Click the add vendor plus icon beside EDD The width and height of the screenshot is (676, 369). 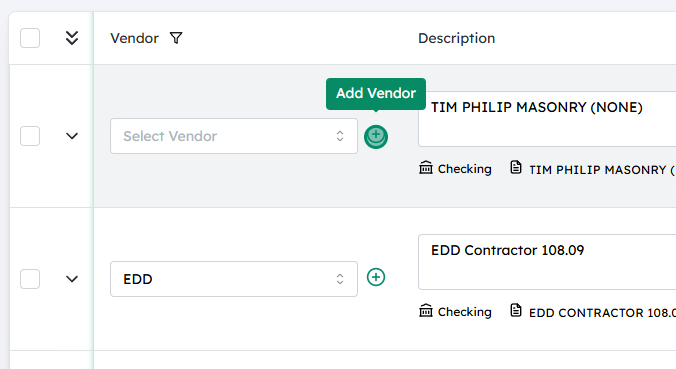(x=376, y=277)
